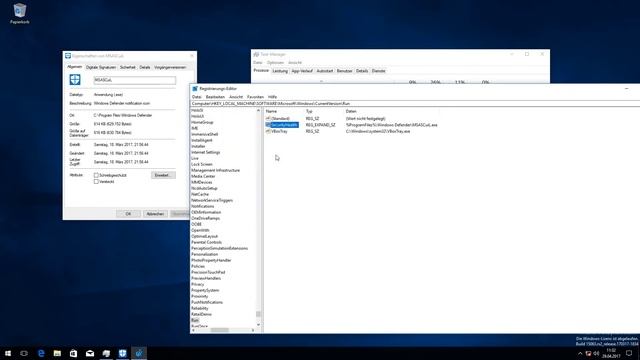640x360 pixels.
Task: Select the Personalization key in registry tree
Action: (204, 254)
